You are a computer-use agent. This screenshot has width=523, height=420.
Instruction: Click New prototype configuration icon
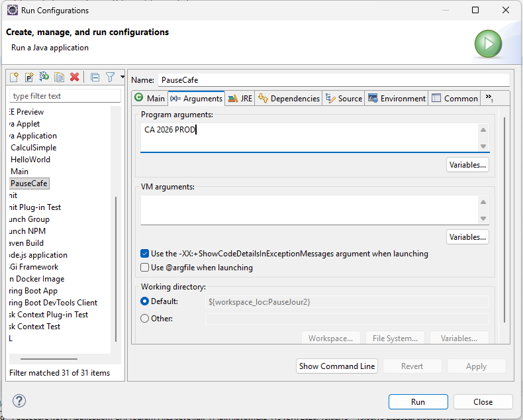click(28, 77)
